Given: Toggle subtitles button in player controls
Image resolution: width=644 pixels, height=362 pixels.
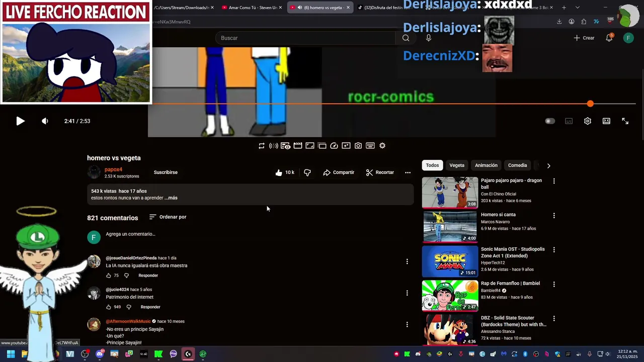Looking at the screenshot, I should 569,121.
